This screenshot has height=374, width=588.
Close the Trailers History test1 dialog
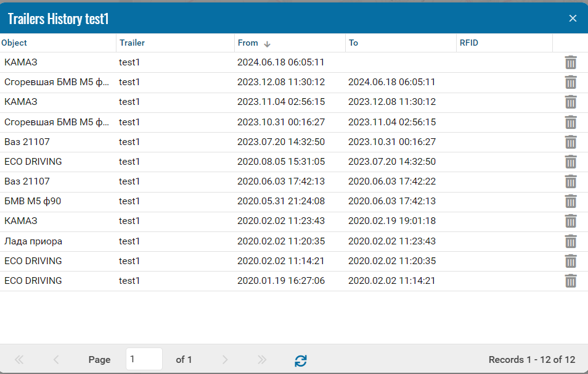click(573, 19)
